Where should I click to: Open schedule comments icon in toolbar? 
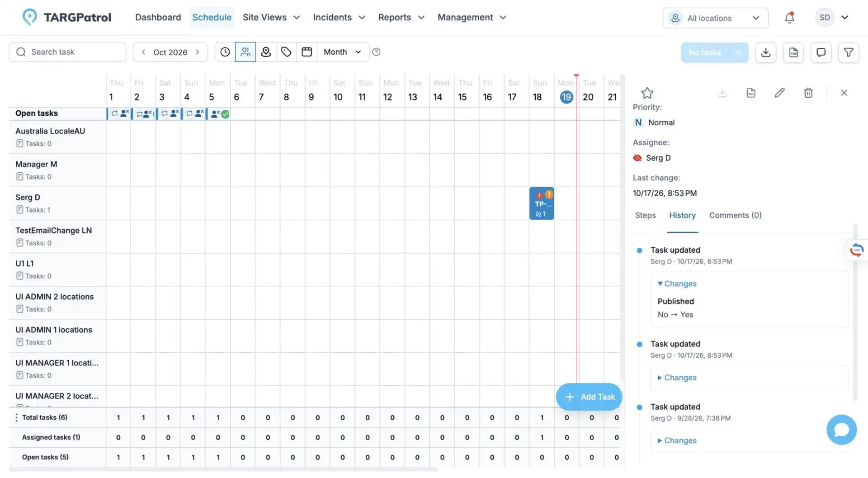pyautogui.click(x=821, y=52)
